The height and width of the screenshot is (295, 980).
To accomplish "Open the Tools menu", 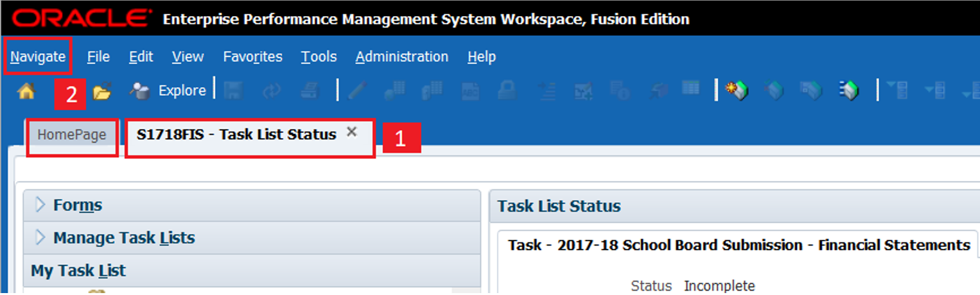I will (x=319, y=57).
